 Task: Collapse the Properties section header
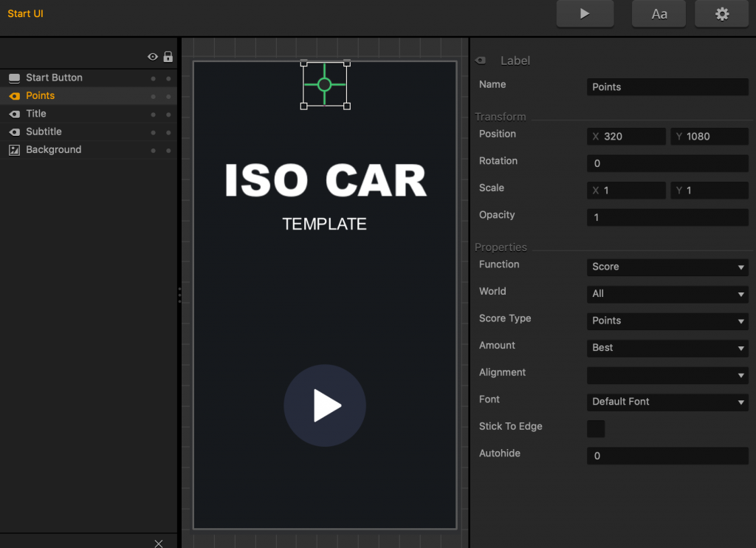coord(501,247)
